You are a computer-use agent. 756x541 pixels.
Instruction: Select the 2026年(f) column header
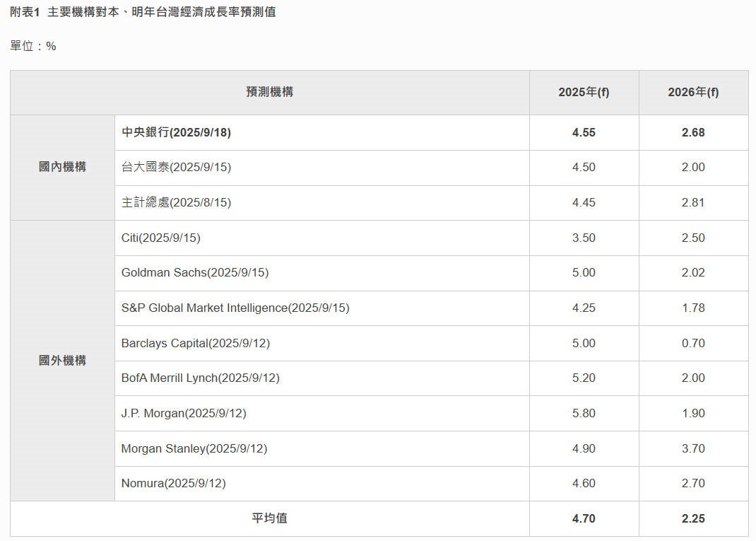tap(693, 93)
